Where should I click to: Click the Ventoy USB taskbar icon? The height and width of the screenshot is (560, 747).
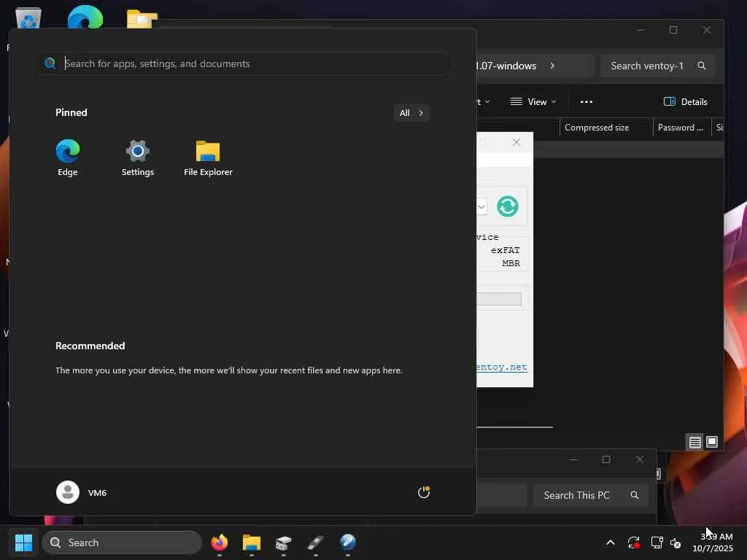tap(315, 542)
